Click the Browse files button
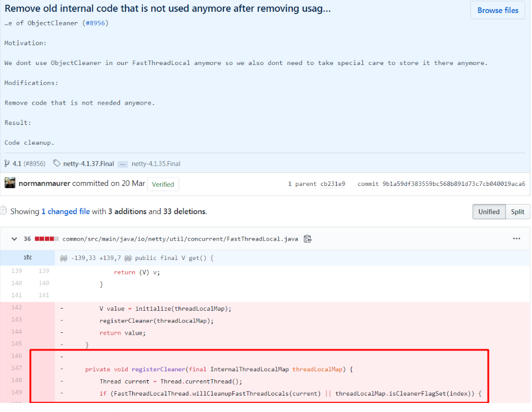This screenshot has width=532, height=412. coord(498,10)
